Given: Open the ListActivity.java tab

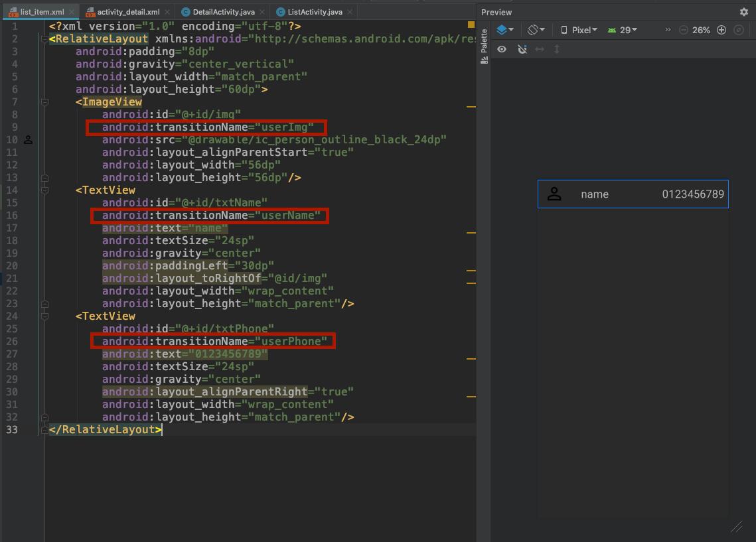Looking at the screenshot, I should pyautogui.click(x=315, y=11).
